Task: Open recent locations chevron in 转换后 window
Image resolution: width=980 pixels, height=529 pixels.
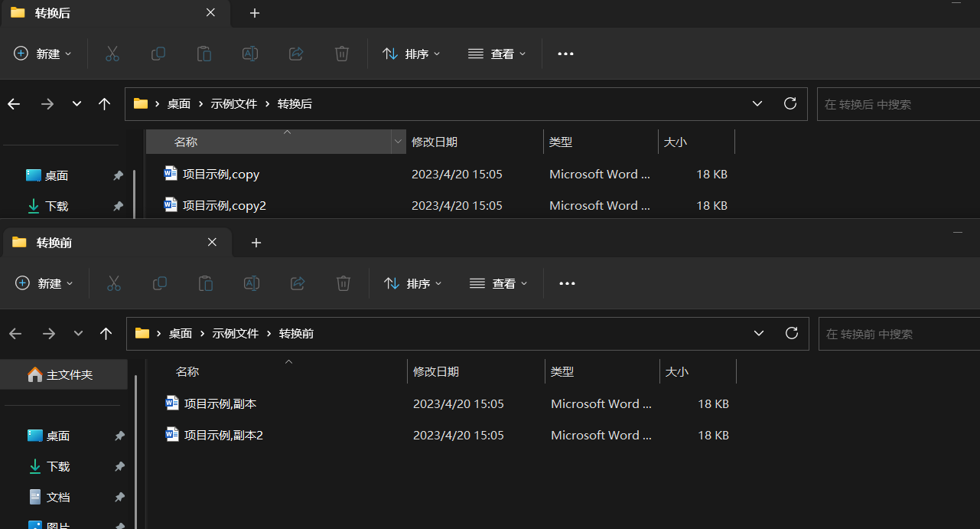Action: pos(77,104)
